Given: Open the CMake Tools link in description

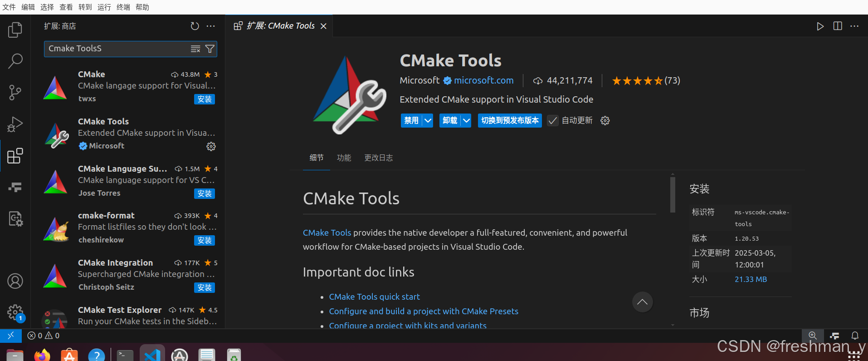Looking at the screenshot, I should 327,232.
